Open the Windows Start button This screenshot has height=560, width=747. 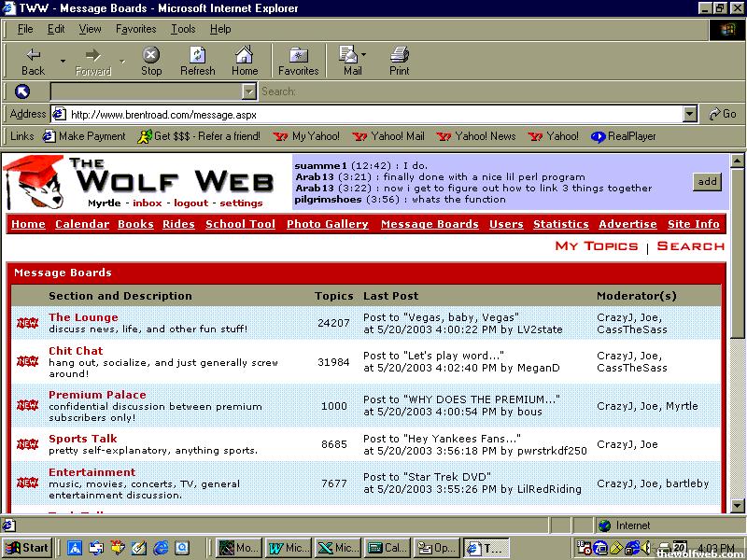pos(28,548)
